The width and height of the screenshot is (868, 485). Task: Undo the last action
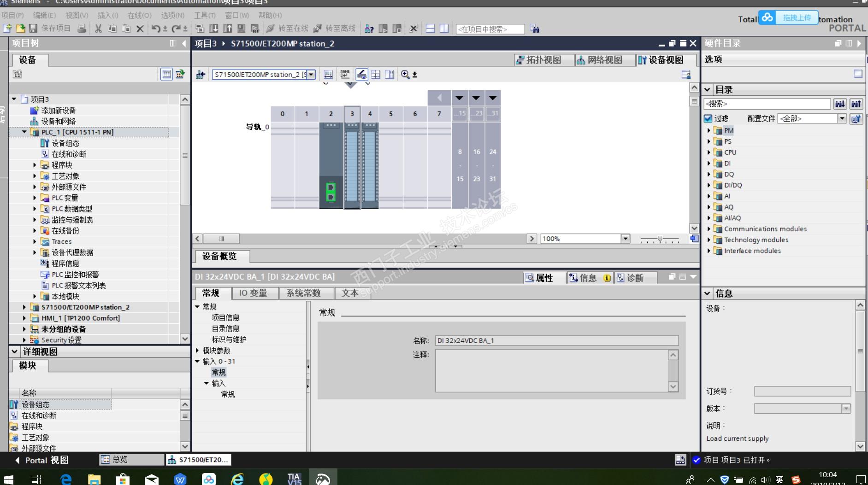coord(156,29)
